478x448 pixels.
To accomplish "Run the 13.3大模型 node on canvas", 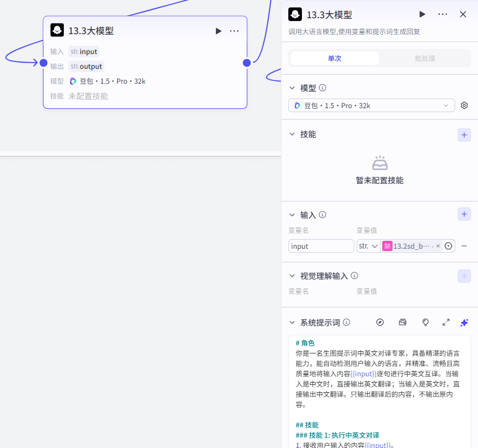I will pyautogui.click(x=218, y=31).
